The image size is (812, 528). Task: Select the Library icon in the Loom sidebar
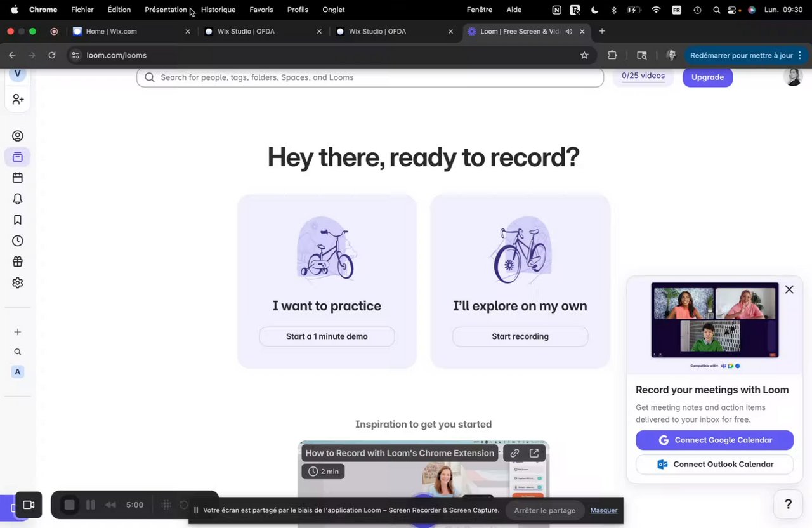click(18, 157)
